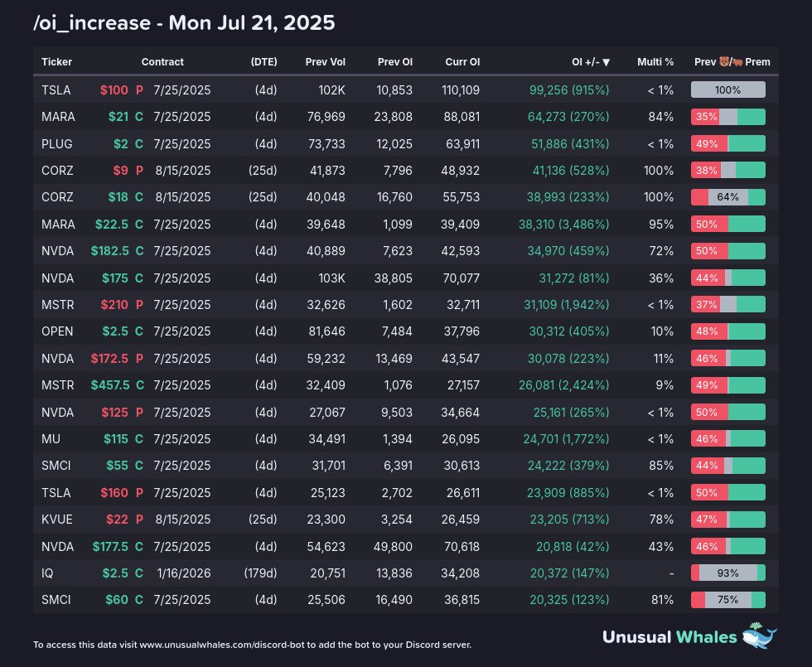Click the IQ premium bar showing 93%
812x667 pixels.
[x=728, y=573]
